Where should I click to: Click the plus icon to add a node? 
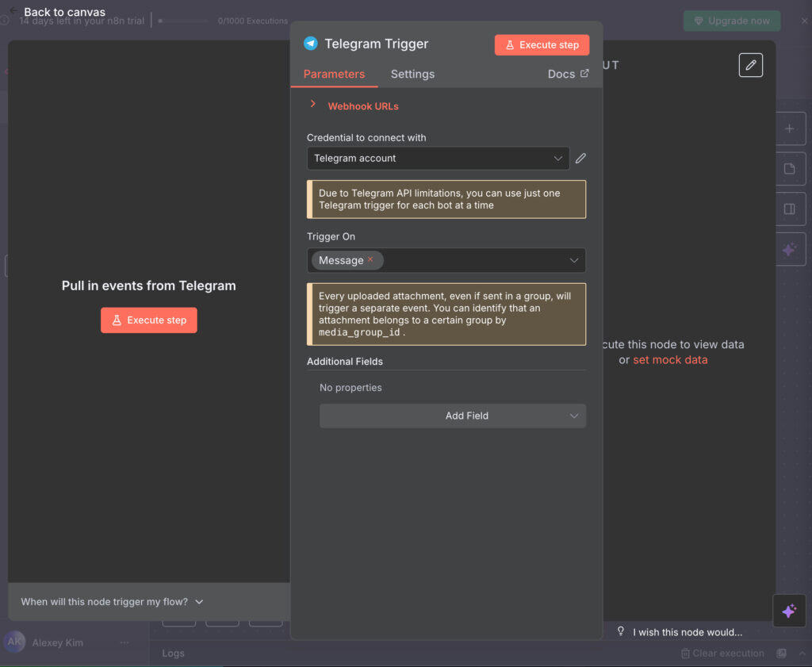click(x=789, y=128)
